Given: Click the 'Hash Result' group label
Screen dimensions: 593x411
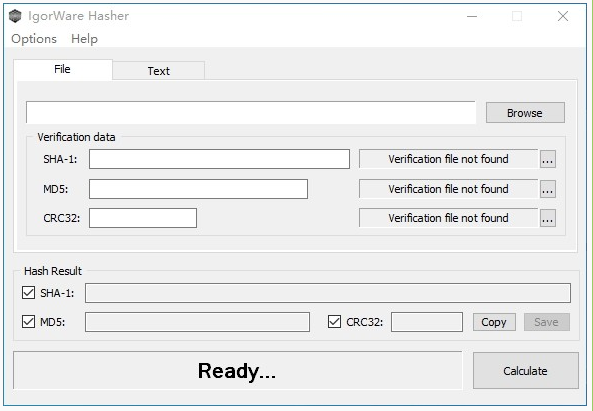Looking at the screenshot, I should (53, 271).
